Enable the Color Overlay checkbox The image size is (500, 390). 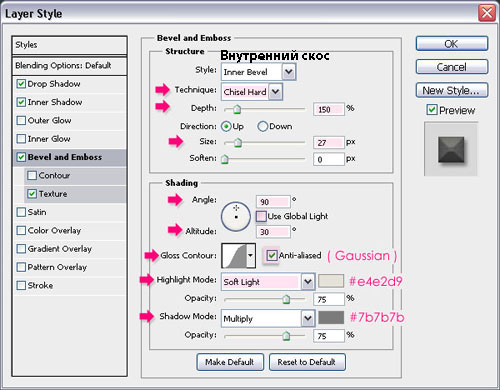coord(21,230)
